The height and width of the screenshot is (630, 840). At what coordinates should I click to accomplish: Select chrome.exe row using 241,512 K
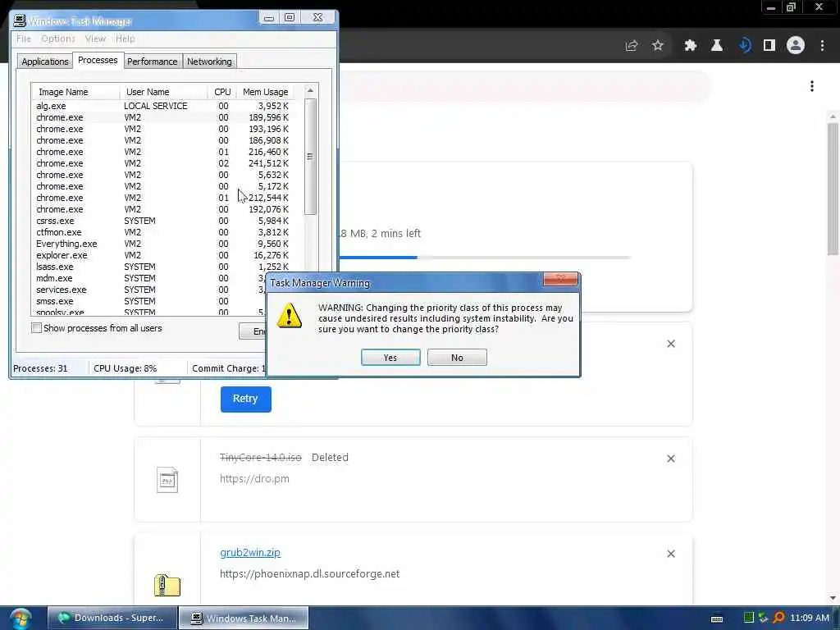(162, 163)
